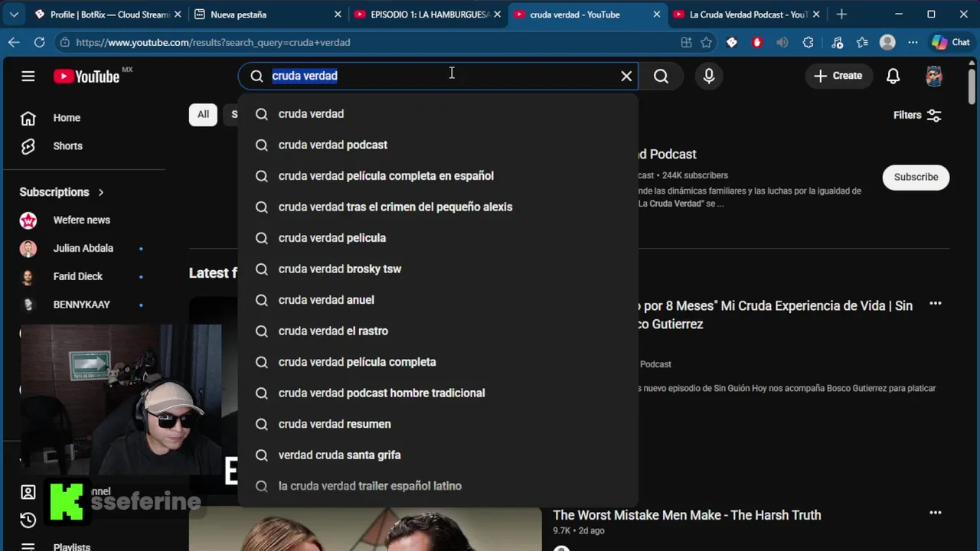The width and height of the screenshot is (980, 551).
Task: Add page to favorites with the star
Action: pyautogui.click(x=707, y=43)
